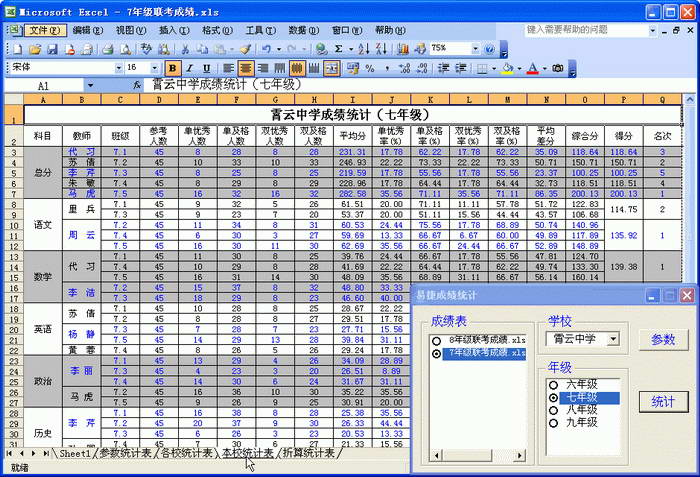Open the 帮助(H) menu

(390, 30)
